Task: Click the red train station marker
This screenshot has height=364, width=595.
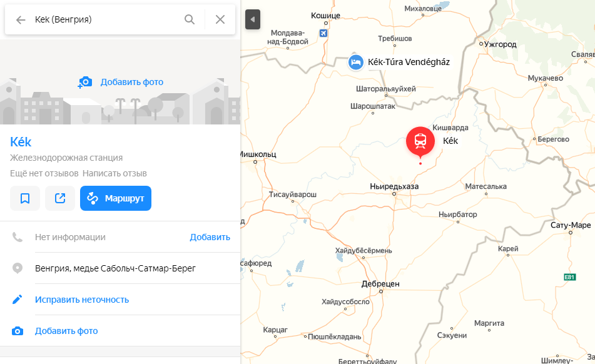Action: click(420, 140)
